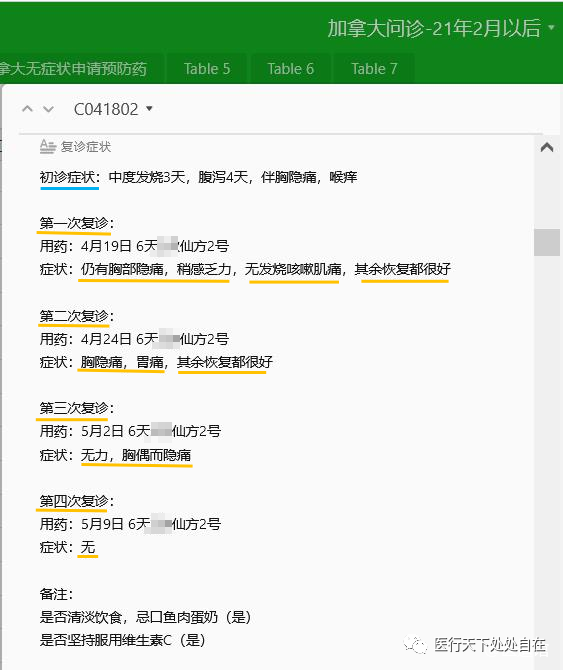Screen dimensions: 563x670
Task: Click the 第三次复诊 heading
Action: [76, 408]
